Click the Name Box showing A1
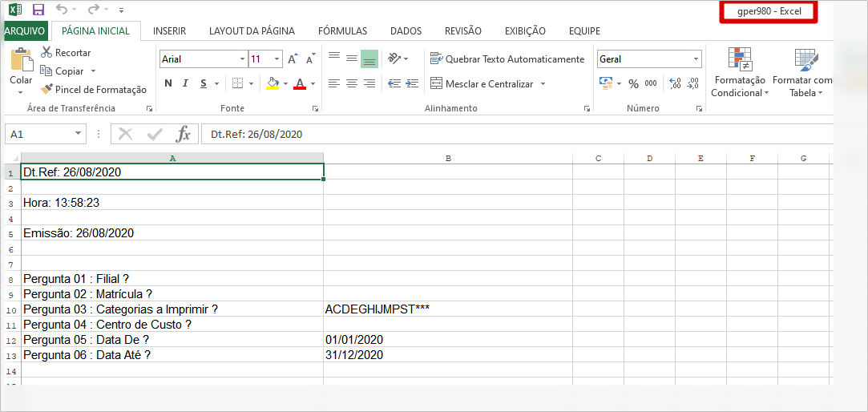868x412 pixels. [46, 134]
